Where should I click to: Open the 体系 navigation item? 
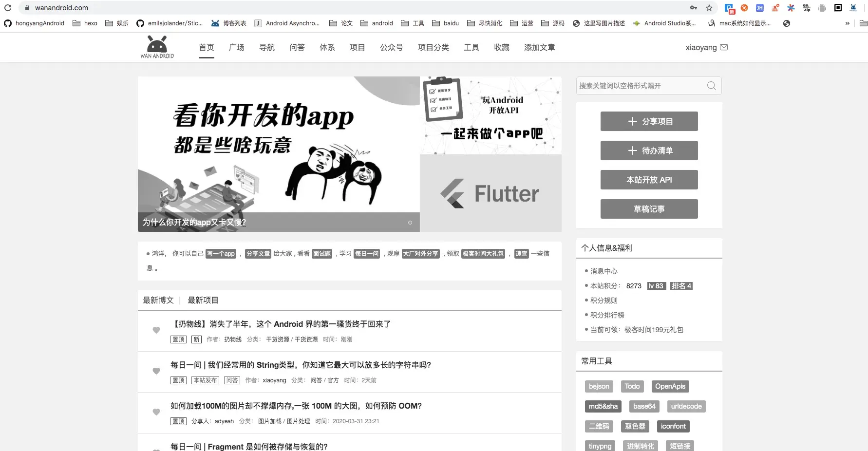pos(327,47)
